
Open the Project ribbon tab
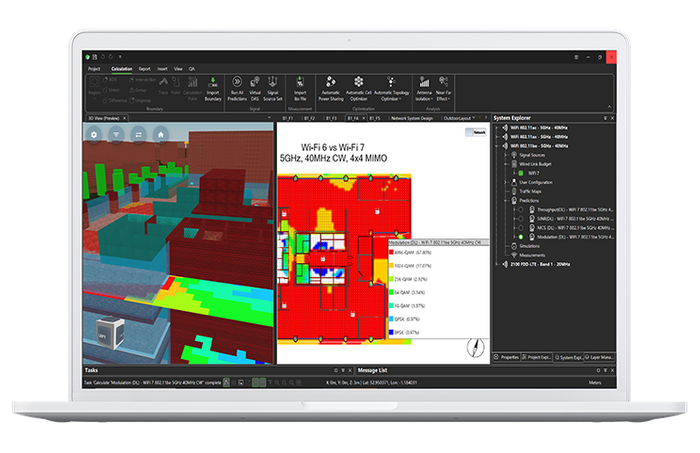tap(94, 69)
